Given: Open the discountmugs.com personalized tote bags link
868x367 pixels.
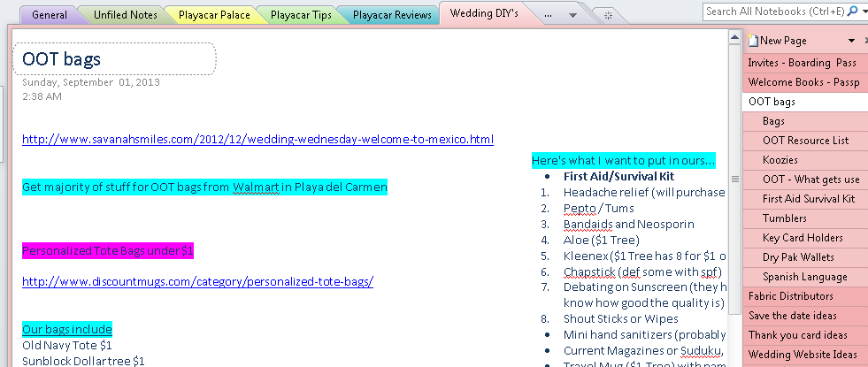Looking at the screenshot, I should coord(197,282).
